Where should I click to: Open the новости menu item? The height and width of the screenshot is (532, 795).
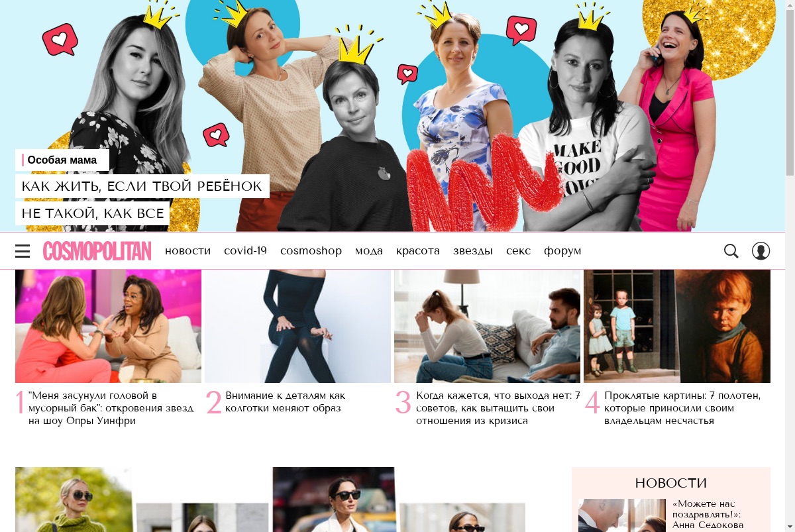187,251
